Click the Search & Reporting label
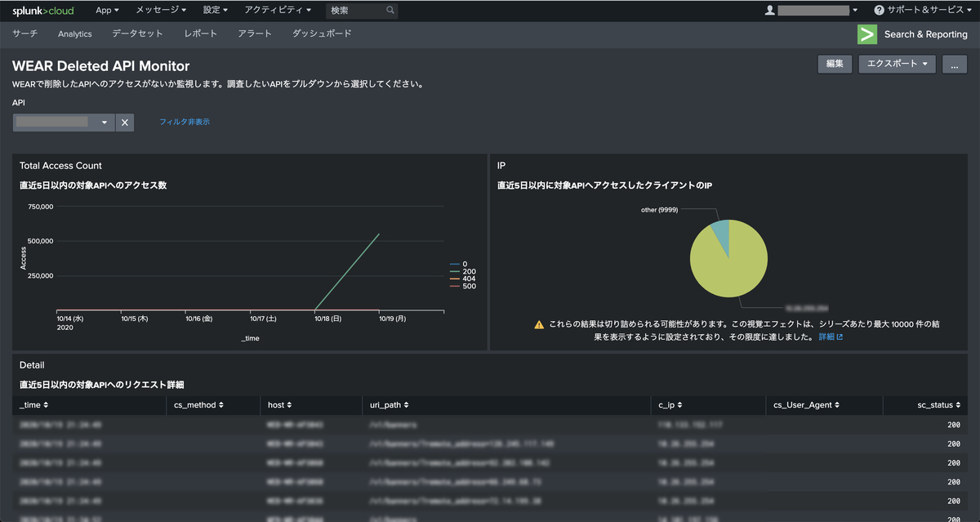The width and height of the screenshot is (980, 522). click(925, 34)
